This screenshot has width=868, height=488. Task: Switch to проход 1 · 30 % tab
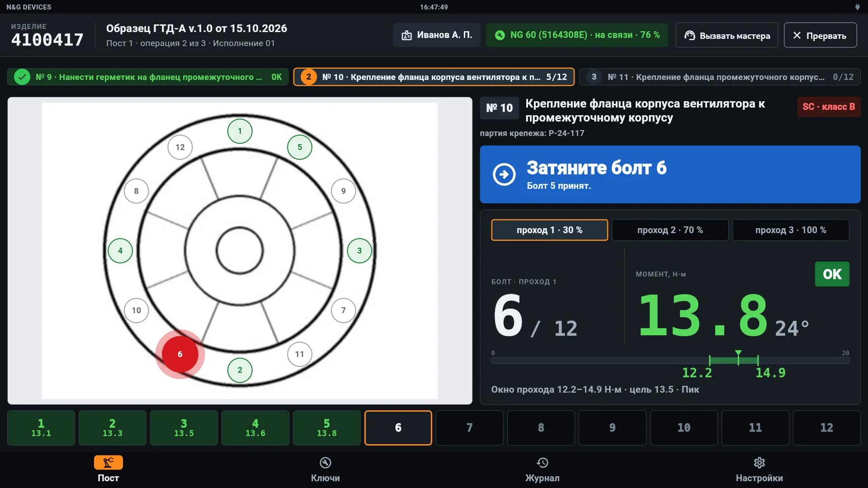click(549, 230)
